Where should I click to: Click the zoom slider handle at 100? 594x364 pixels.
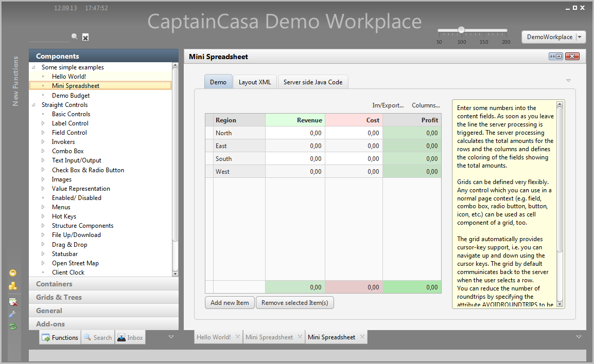[461, 30]
